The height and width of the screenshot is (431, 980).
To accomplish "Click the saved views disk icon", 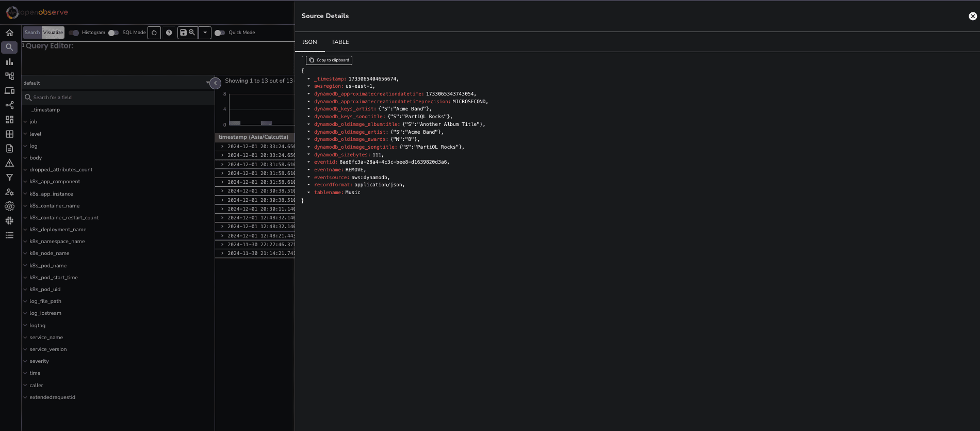I will (183, 33).
